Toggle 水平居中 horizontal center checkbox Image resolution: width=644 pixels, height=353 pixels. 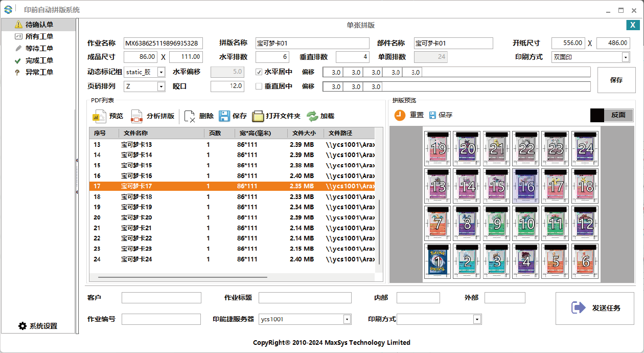(259, 72)
